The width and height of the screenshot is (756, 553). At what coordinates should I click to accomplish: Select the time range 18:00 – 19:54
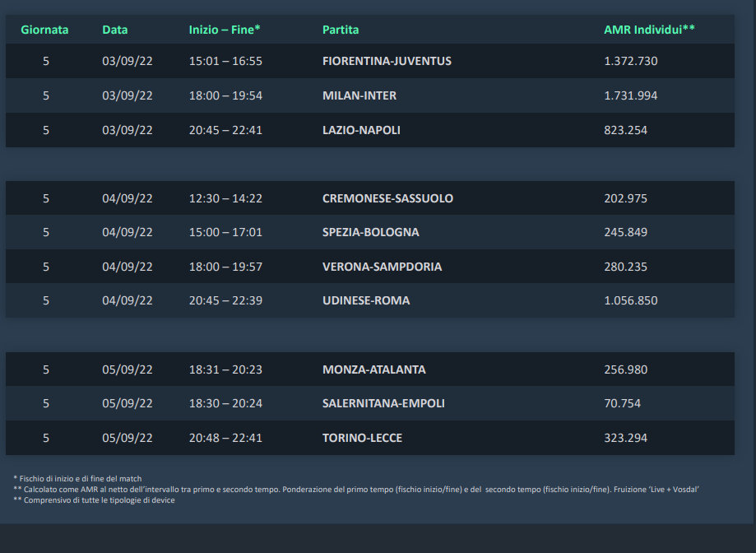225,95
